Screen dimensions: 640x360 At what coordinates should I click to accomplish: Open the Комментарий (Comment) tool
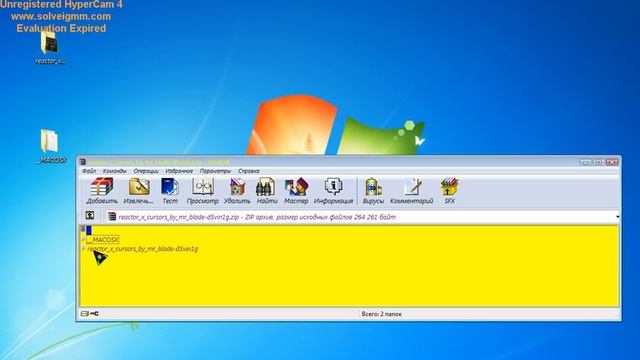(411, 191)
